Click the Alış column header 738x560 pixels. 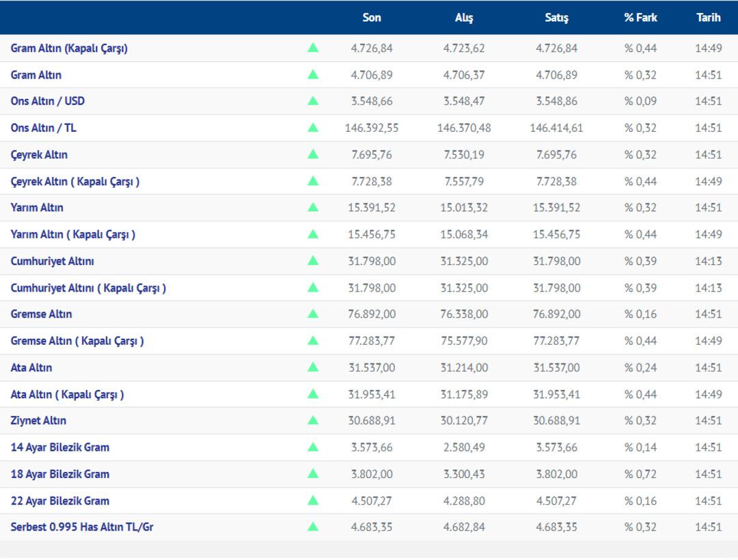click(x=464, y=18)
